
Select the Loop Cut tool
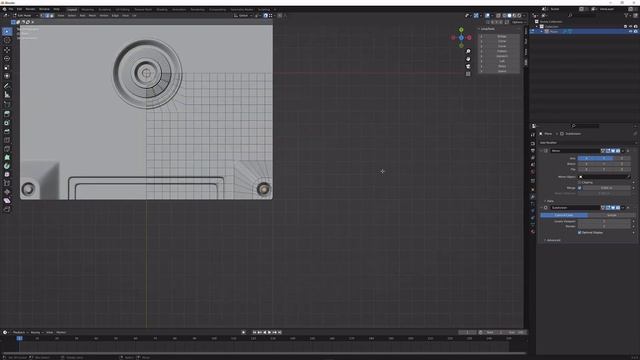point(7,140)
